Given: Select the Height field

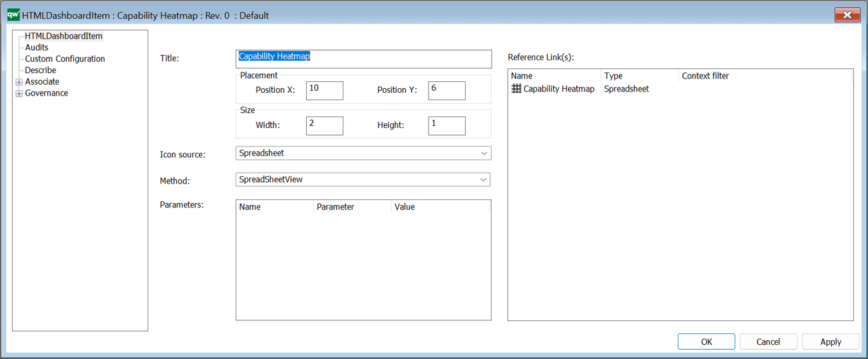Looking at the screenshot, I should coord(447,125).
